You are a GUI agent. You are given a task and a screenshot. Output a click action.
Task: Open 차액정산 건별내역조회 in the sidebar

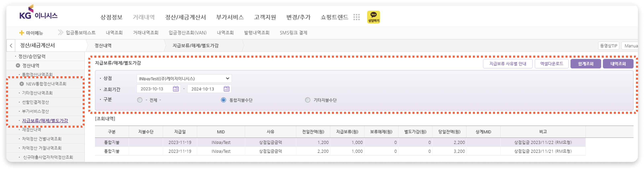pyautogui.click(x=42, y=139)
